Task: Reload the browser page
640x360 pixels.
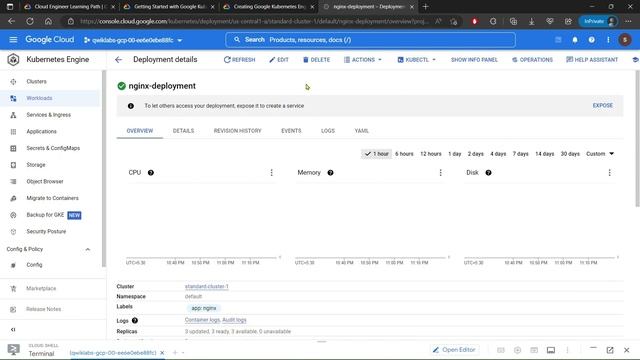Action: pos(30,21)
